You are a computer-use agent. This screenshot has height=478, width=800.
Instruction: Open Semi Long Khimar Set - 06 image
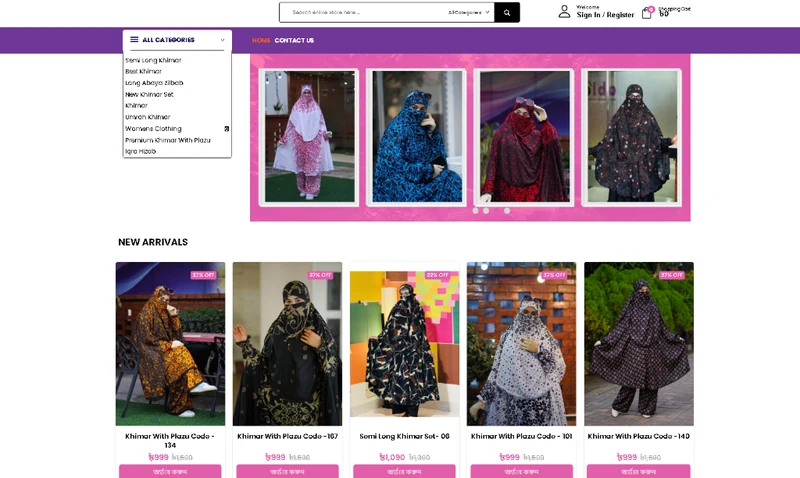[x=405, y=344]
